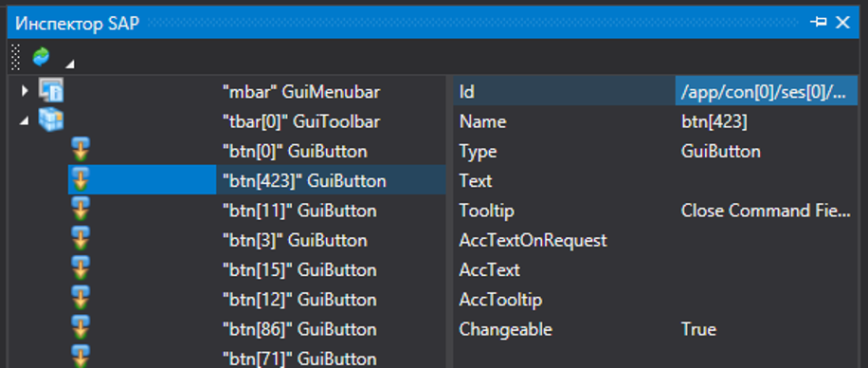Click the btn[15] button icon

[x=81, y=268]
